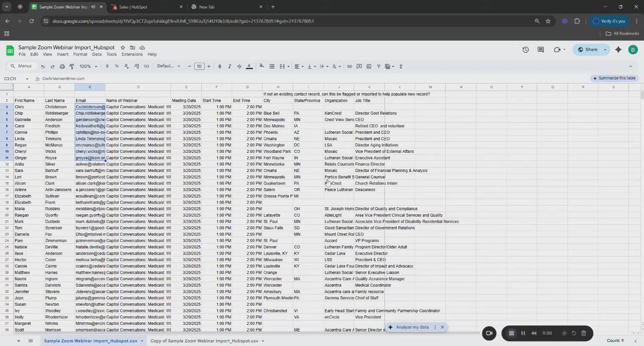Create a filter with funnel icon
The height and width of the screenshot is (346, 644).
(x=378, y=66)
